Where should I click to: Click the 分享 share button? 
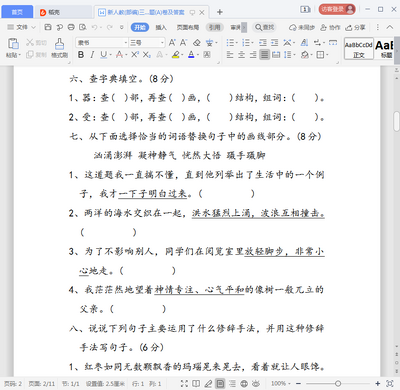[x=356, y=27]
